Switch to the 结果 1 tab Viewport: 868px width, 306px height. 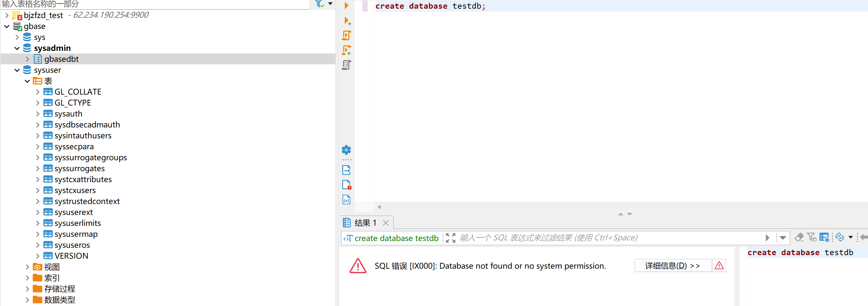tap(365, 223)
